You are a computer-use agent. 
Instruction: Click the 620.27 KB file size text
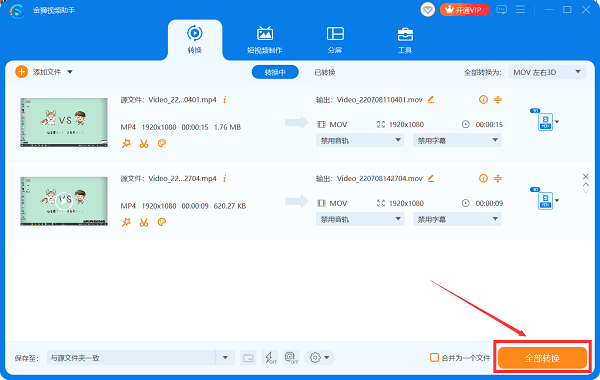230,206
